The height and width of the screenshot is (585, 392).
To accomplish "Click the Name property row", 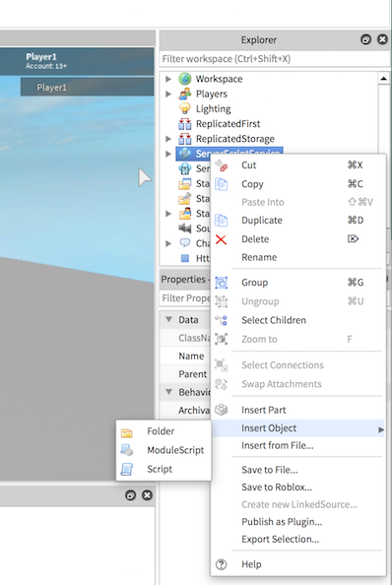I will (x=186, y=356).
